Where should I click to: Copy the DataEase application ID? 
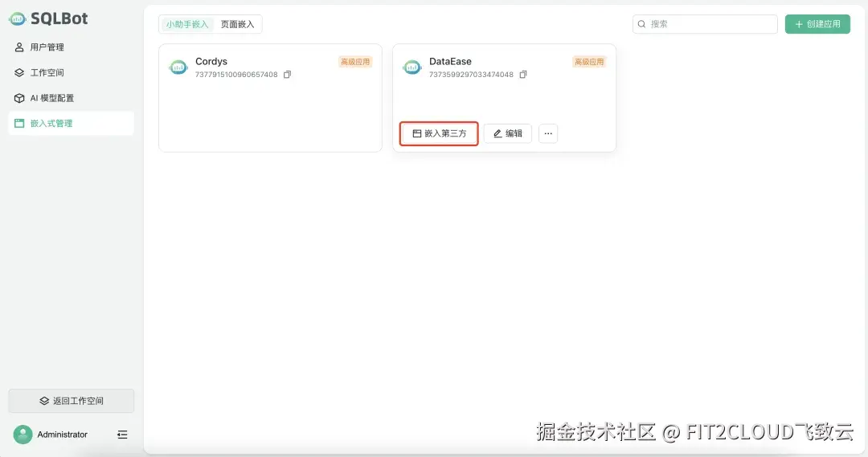click(x=523, y=75)
